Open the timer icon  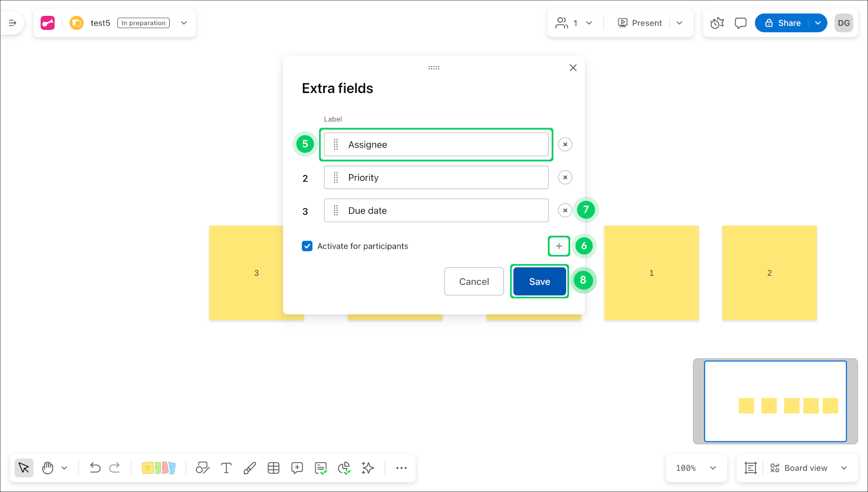coord(717,23)
